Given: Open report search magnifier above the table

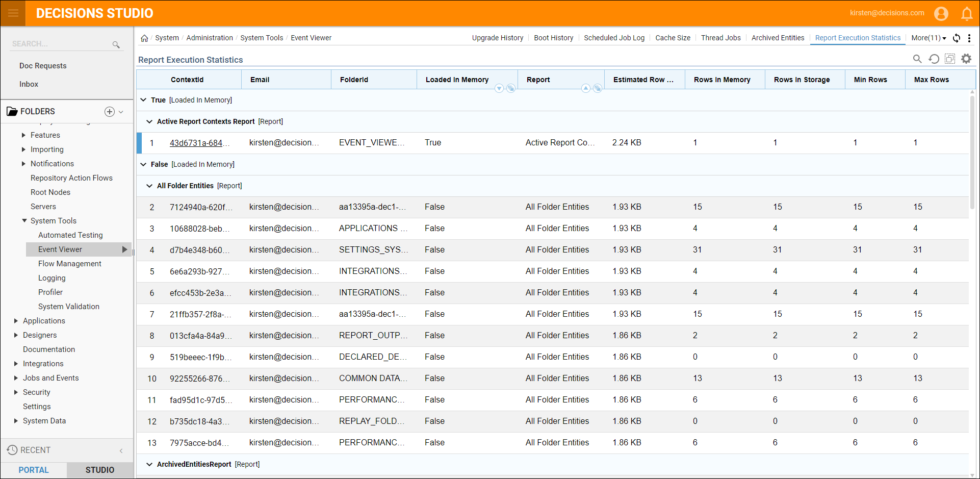Looking at the screenshot, I should click(x=917, y=59).
